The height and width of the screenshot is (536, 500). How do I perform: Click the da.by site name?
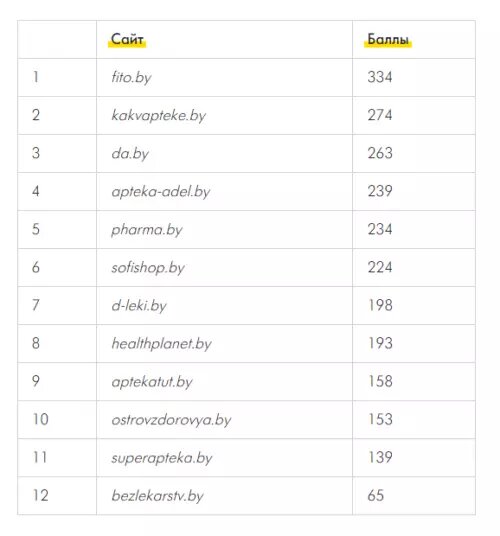point(130,153)
